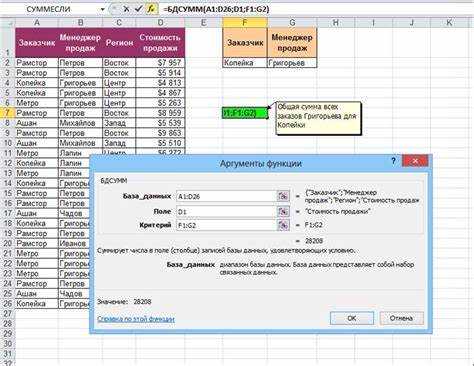
Task: Click the Чадов cell in row 17
Action: click(74, 213)
